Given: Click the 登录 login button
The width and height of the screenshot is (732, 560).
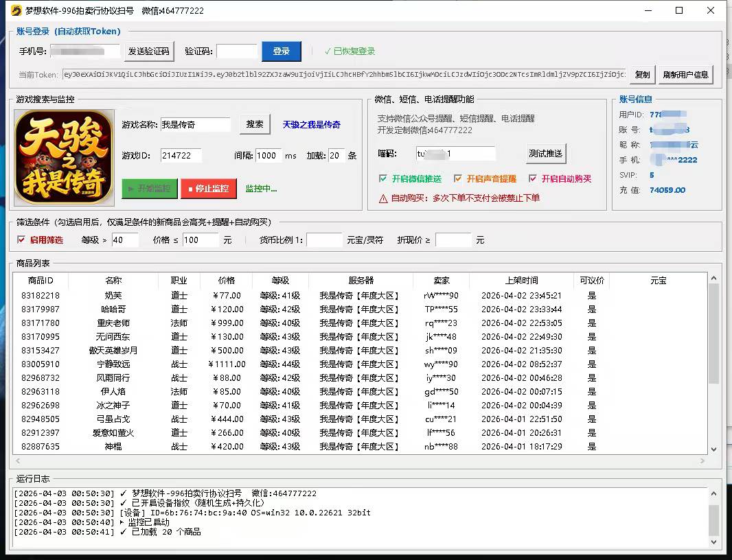Looking at the screenshot, I should pyautogui.click(x=281, y=51).
